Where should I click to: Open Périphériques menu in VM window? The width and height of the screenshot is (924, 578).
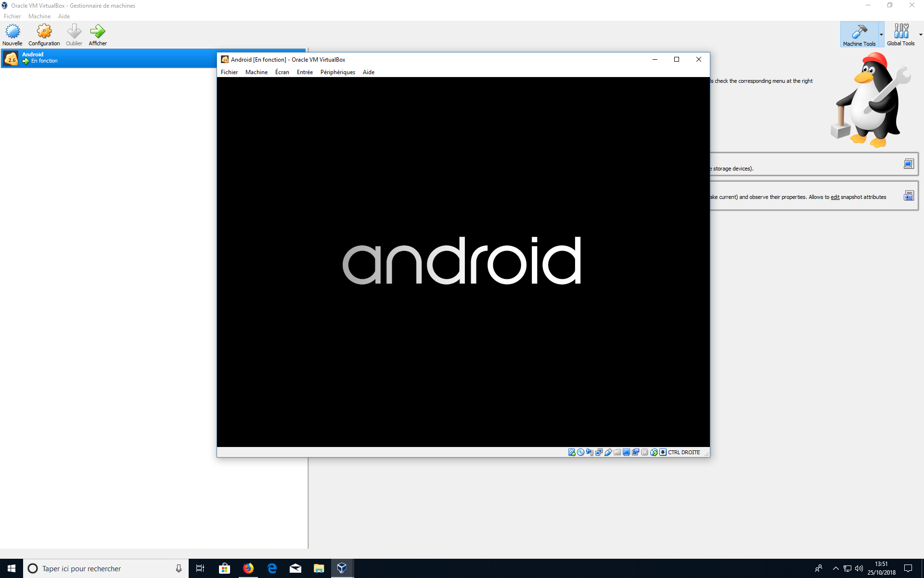pyautogui.click(x=337, y=72)
